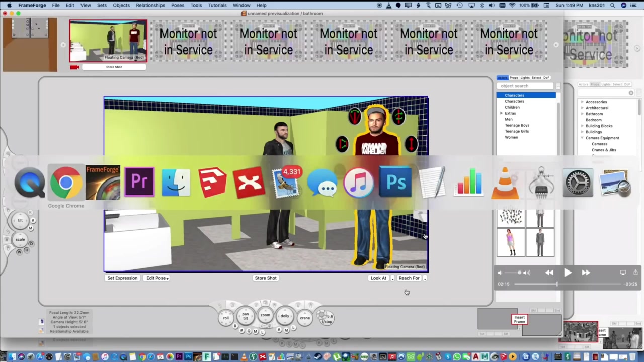644x362 pixels.
Task: Select QuickTime Player in the app switcher
Action: [x=29, y=182]
